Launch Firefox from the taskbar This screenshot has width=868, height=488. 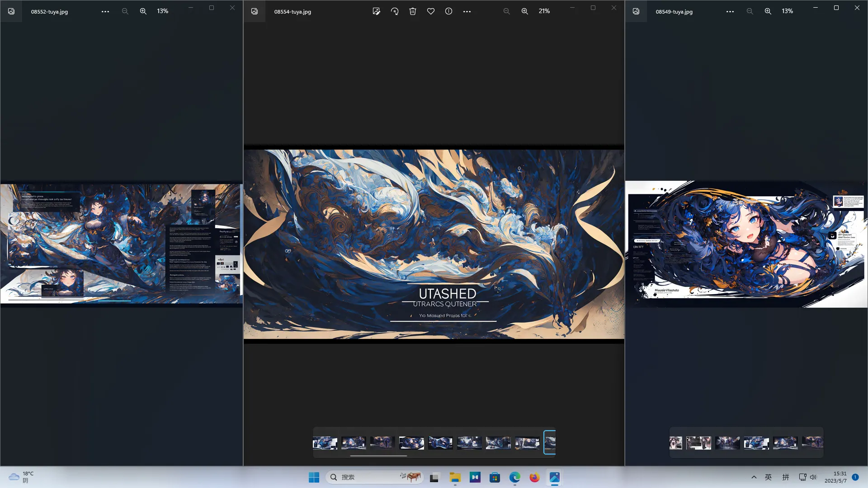(x=535, y=477)
